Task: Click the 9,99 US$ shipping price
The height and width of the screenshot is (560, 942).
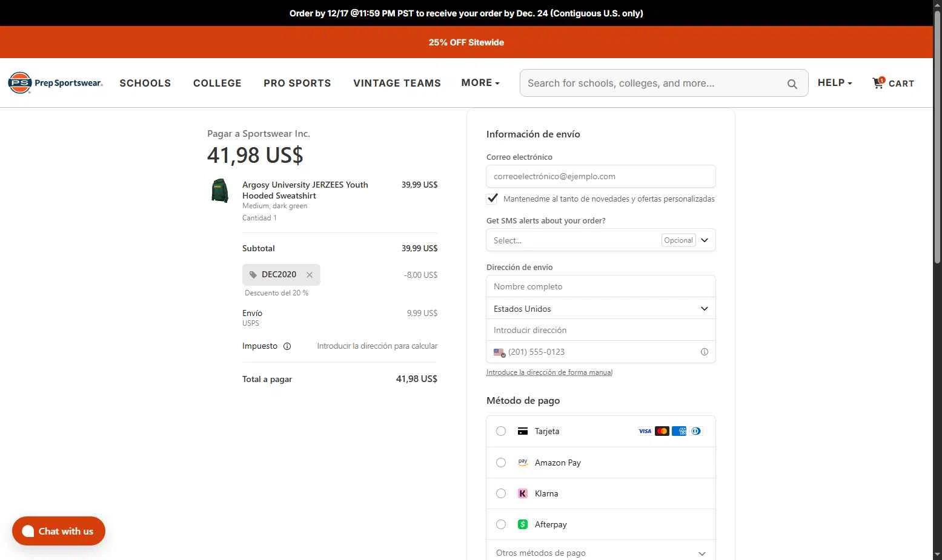Action: [422, 313]
